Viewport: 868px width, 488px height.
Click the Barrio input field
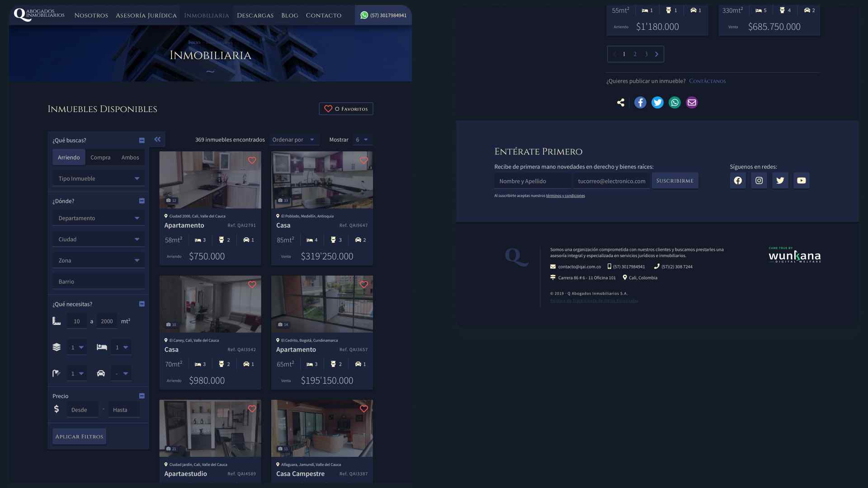click(99, 282)
